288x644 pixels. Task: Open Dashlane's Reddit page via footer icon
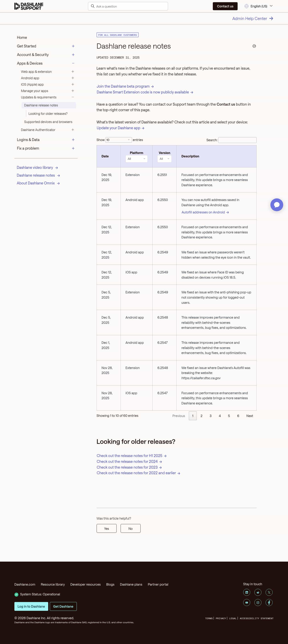click(258, 592)
